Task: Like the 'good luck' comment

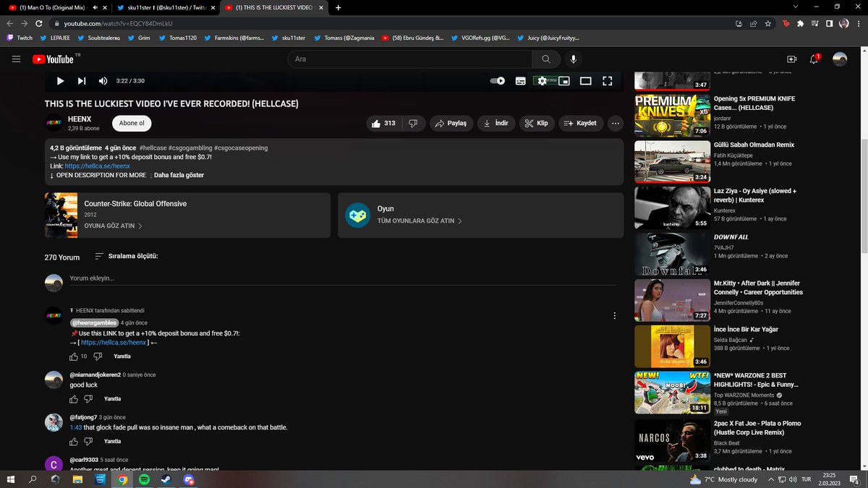Action: [74, 399]
